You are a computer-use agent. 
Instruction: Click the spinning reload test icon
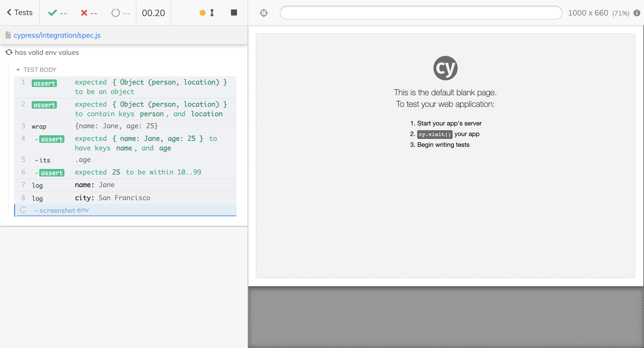[9, 52]
